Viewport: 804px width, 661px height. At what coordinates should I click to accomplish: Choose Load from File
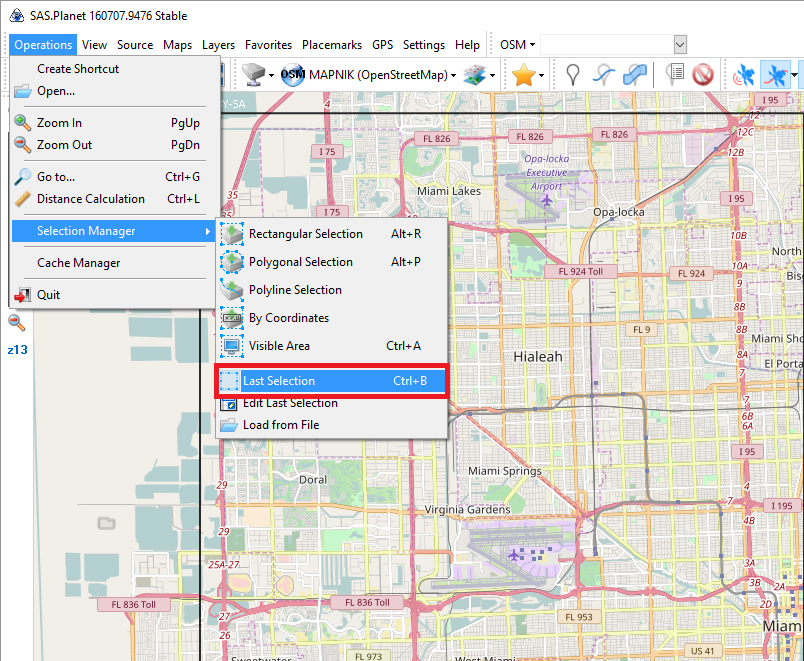[331, 425]
